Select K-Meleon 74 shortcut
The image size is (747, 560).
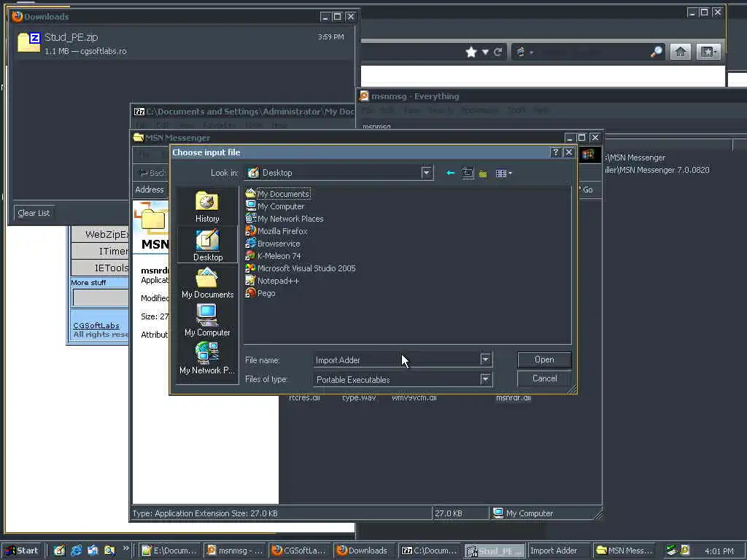(x=274, y=256)
